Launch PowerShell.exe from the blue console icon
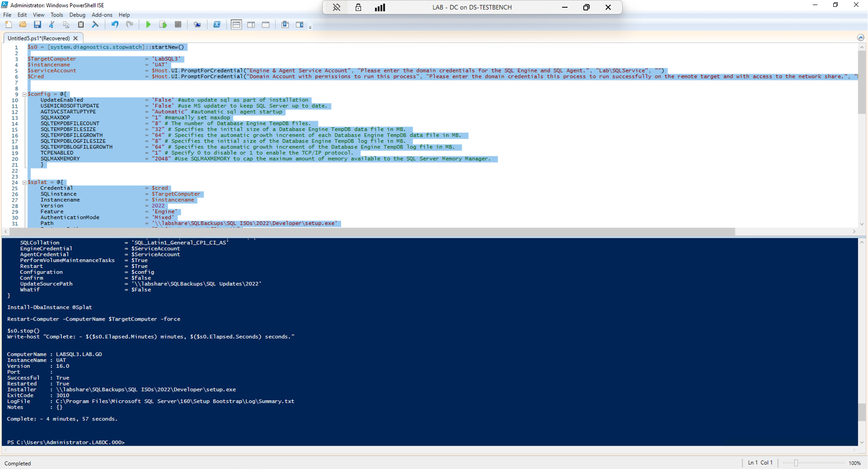Screen dimensions: 868x469 [217, 25]
